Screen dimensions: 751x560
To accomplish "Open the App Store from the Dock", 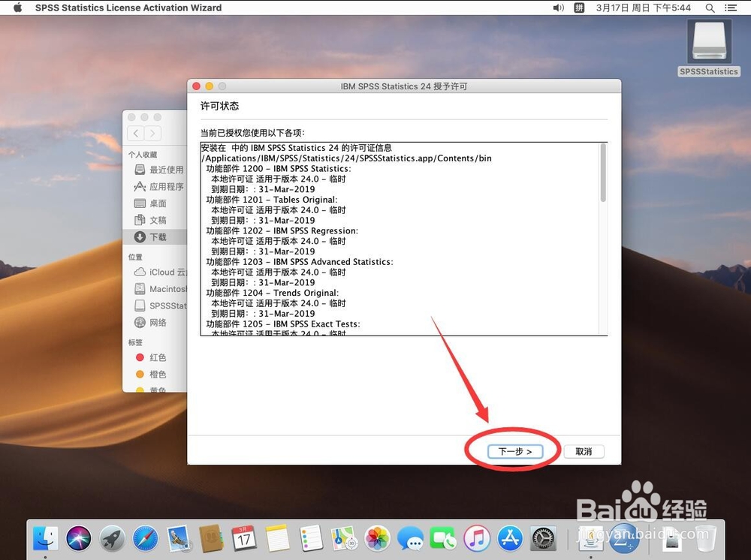I will tap(509, 539).
